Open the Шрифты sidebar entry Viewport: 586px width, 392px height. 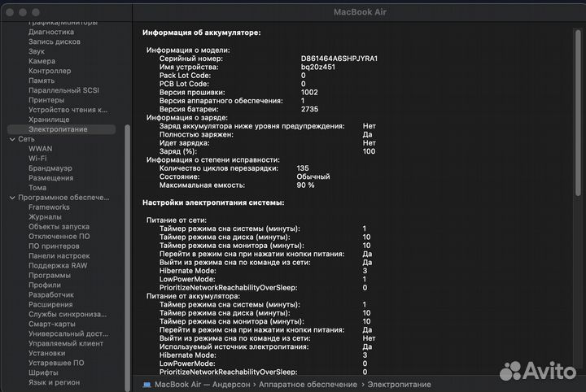point(43,372)
